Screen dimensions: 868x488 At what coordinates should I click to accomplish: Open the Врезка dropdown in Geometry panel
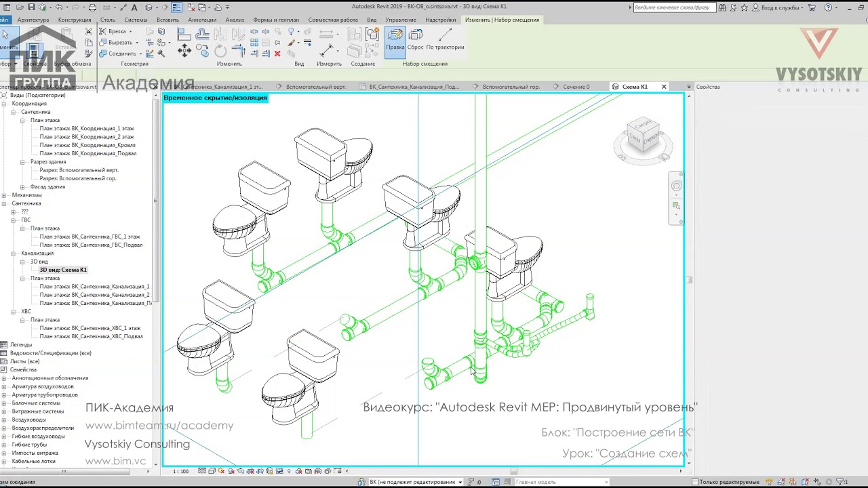pos(131,31)
